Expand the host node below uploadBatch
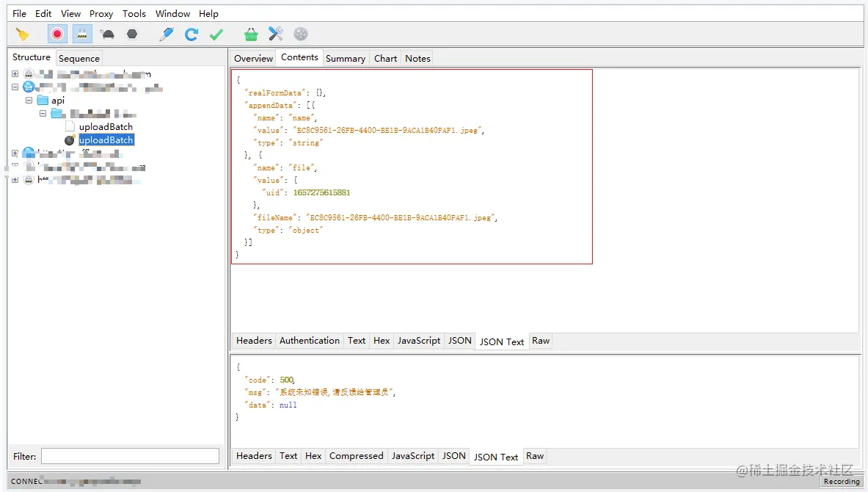Viewport: 868px width, 492px height. pos(15,153)
